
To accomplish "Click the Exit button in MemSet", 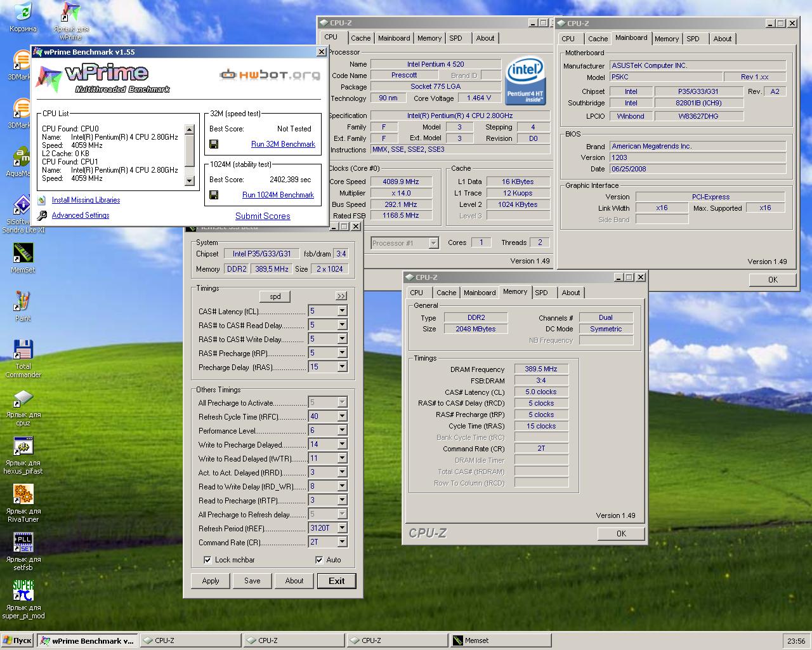I will pyautogui.click(x=337, y=581).
